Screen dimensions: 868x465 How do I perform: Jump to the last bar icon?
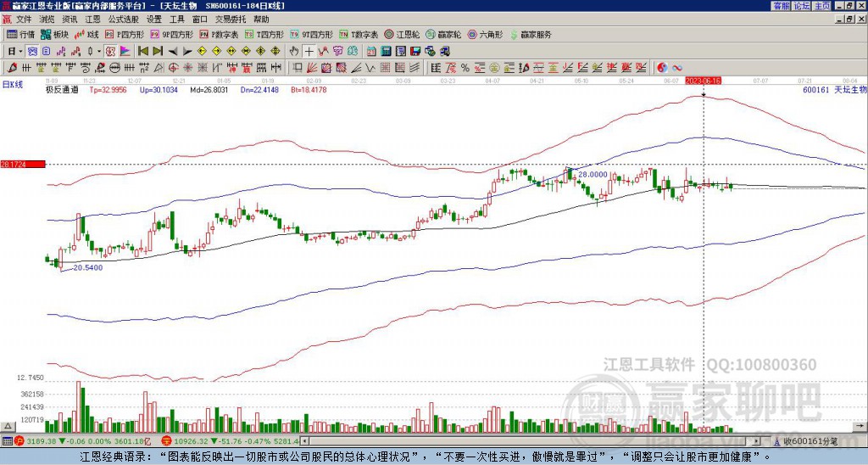pyautogui.click(x=158, y=52)
